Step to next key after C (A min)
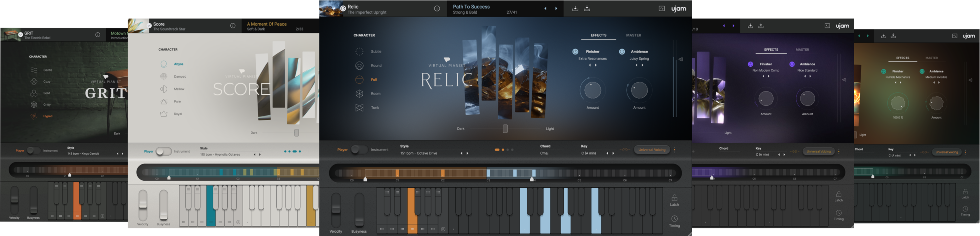This screenshot has width=980, height=236. click(613, 153)
